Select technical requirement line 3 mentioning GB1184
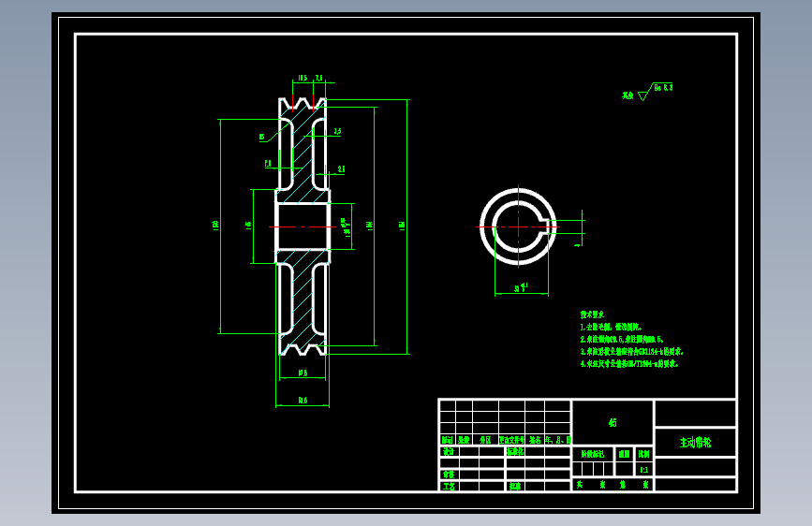This screenshot has height=526, width=812. click(x=632, y=352)
